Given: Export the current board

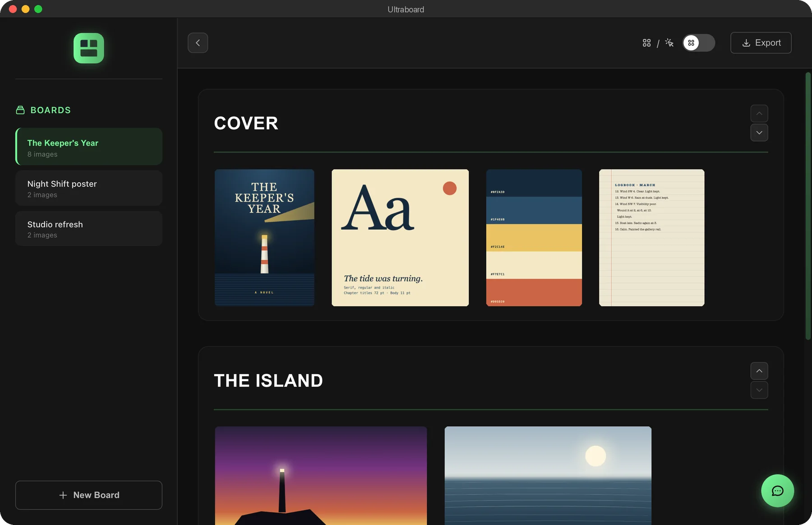Looking at the screenshot, I should coord(761,43).
